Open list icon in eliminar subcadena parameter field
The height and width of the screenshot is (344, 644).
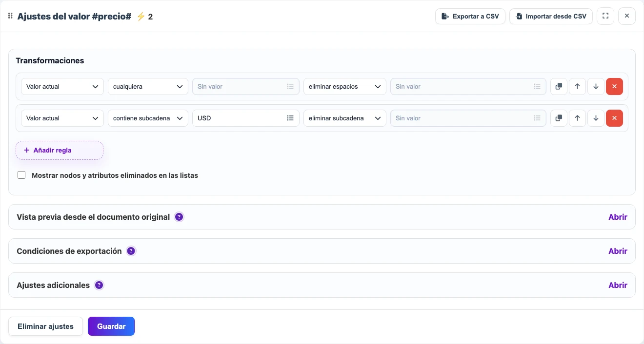click(537, 118)
